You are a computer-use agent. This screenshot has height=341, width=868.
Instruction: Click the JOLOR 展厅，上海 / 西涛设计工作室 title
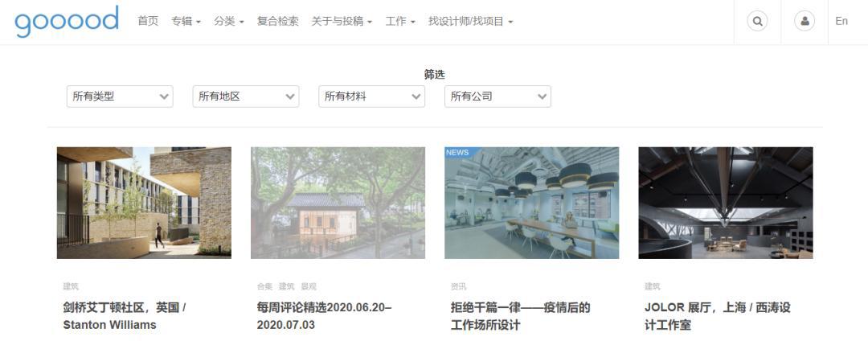coord(718,316)
